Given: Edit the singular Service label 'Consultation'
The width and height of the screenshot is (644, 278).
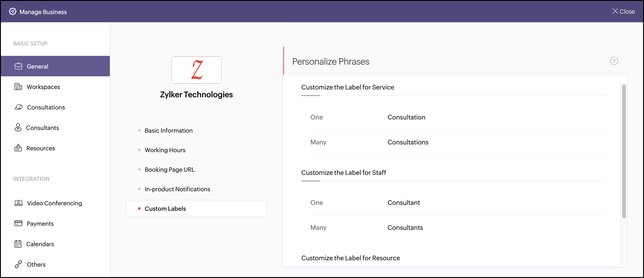Looking at the screenshot, I should (406, 117).
